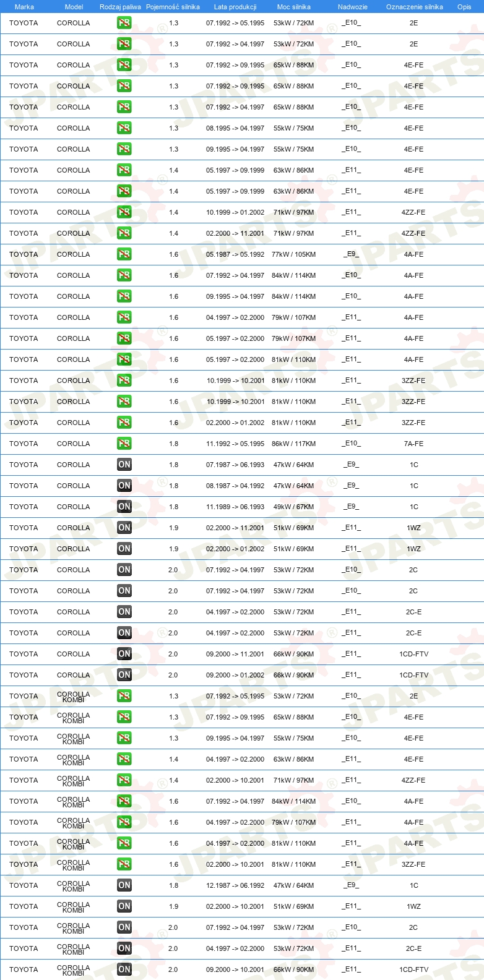Click diesel ON icon in Corolla Kombi 1CD-FTV row
Screen dimensions: 484x980
pyautogui.click(x=124, y=969)
